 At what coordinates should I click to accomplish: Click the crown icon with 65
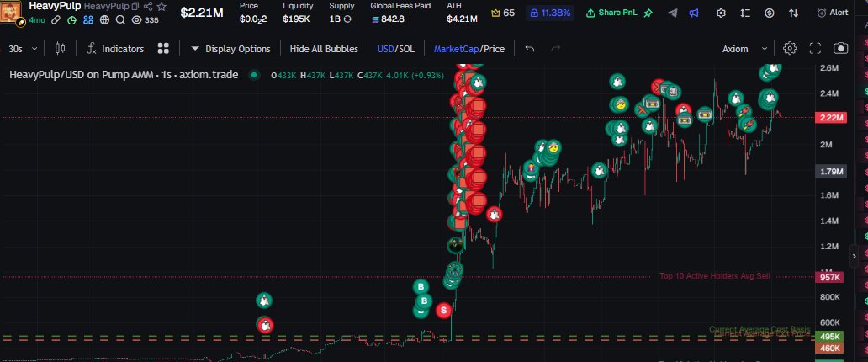coord(503,12)
